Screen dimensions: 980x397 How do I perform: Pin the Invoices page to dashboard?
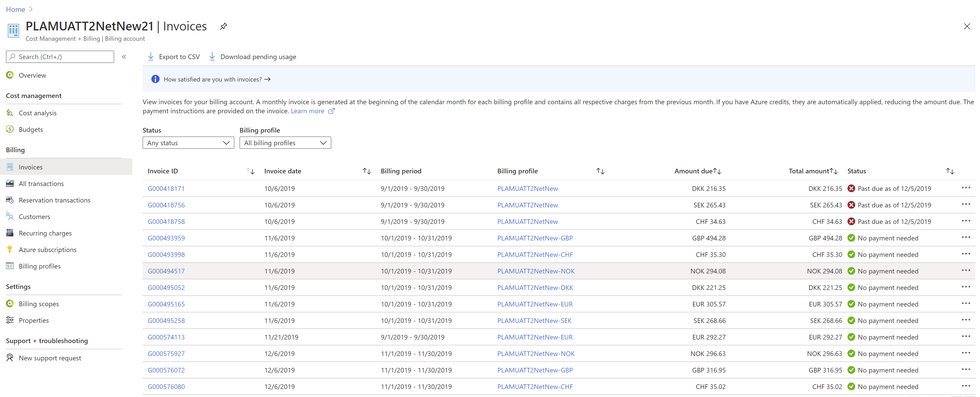tap(223, 26)
